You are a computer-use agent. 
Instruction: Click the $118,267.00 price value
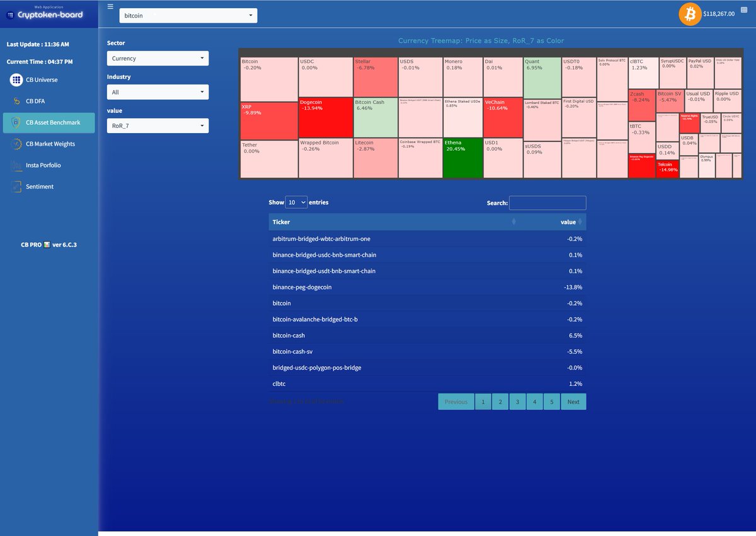tap(719, 14)
